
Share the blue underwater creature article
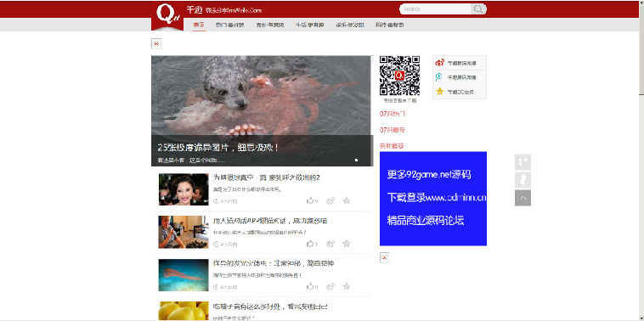click(330, 286)
